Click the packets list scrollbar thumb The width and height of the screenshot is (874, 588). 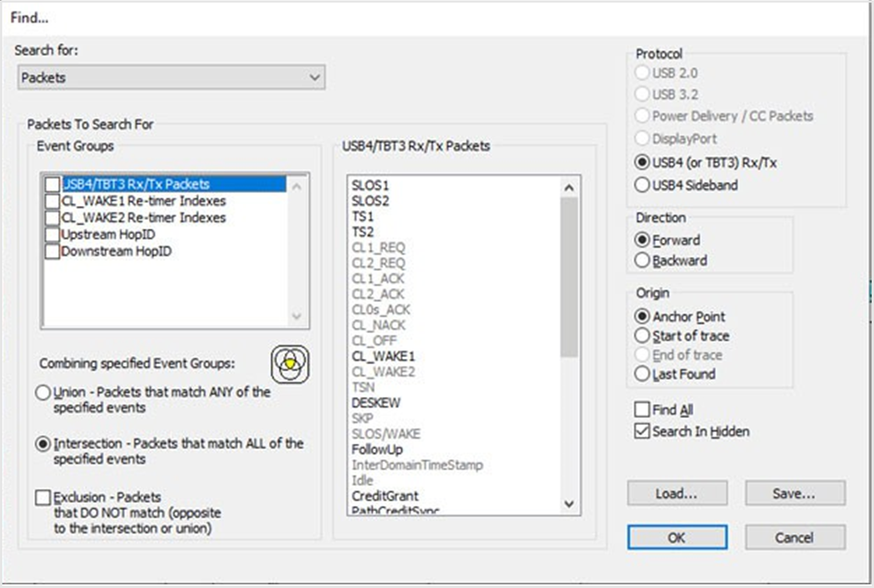tap(569, 277)
